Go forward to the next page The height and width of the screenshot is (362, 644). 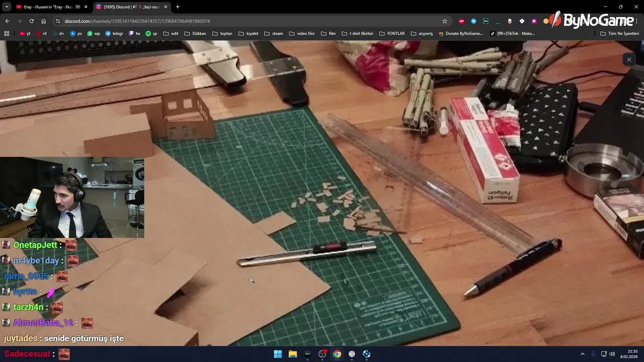point(19,21)
